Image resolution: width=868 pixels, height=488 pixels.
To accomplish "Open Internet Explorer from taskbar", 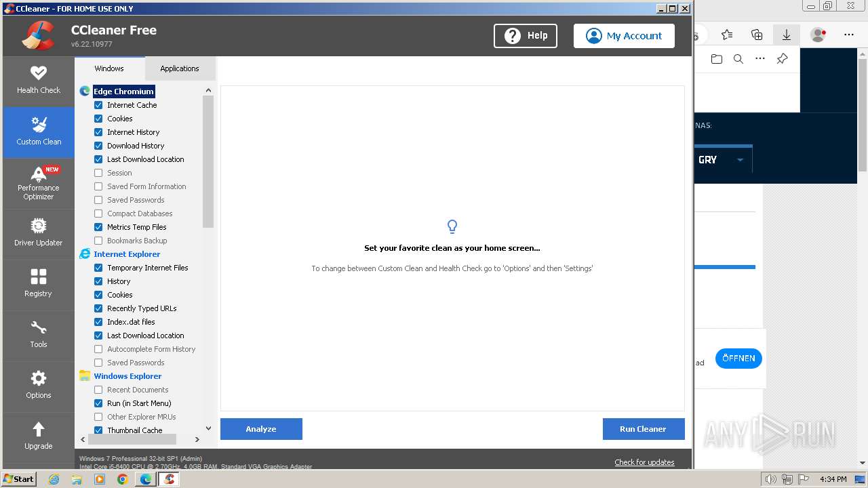I will click(x=54, y=479).
